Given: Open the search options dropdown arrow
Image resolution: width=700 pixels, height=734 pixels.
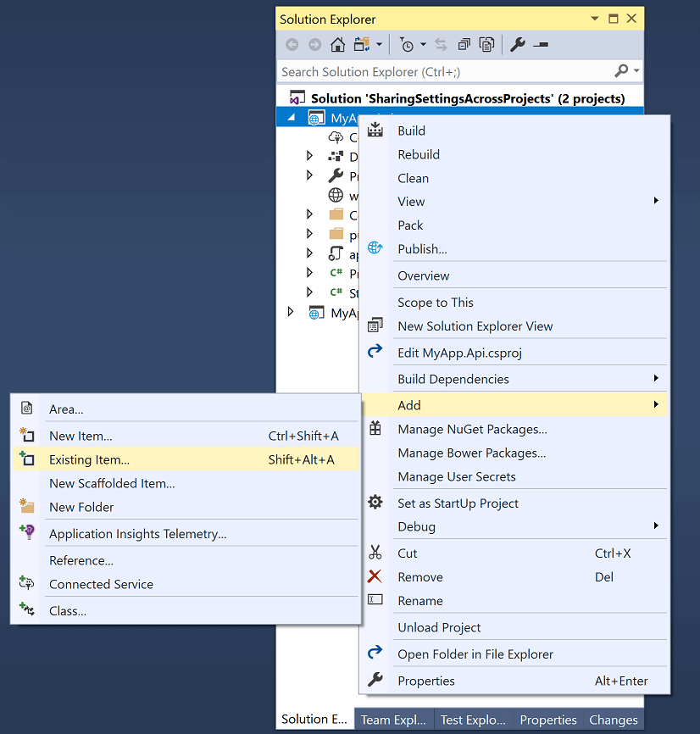Looking at the screenshot, I should click(x=636, y=71).
